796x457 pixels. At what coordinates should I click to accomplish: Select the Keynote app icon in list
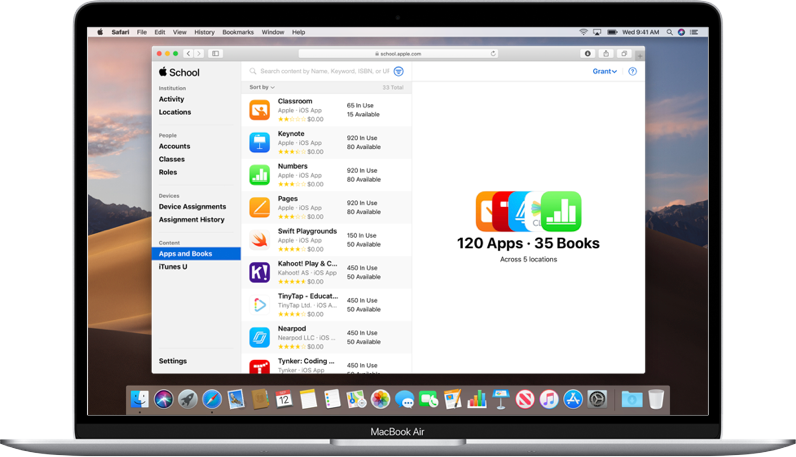point(259,143)
